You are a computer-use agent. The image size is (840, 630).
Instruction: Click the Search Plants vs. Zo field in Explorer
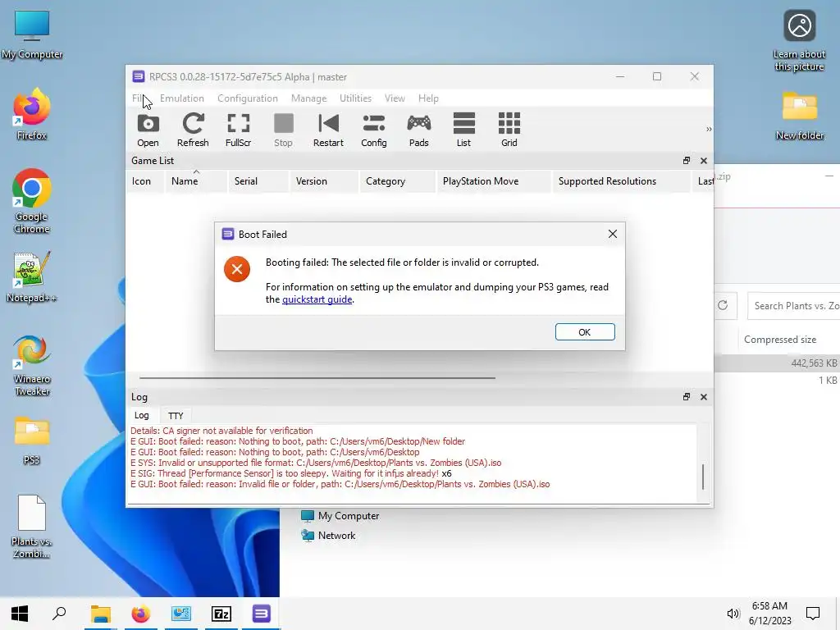(x=793, y=306)
